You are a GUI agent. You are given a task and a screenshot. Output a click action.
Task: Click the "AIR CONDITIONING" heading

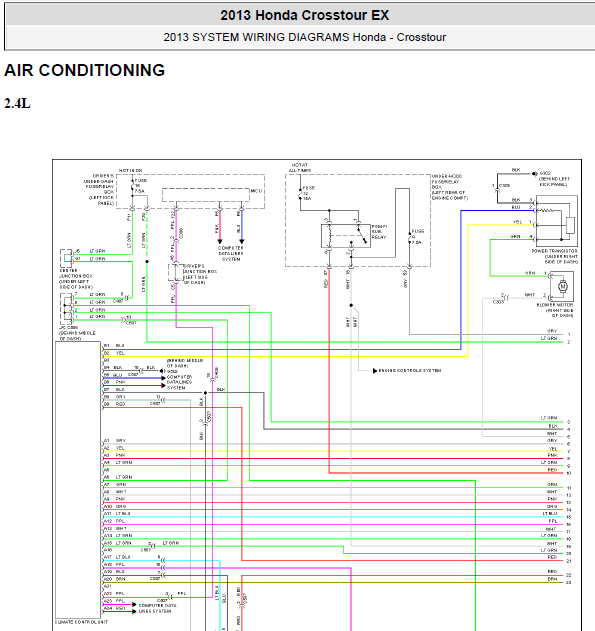pyautogui.click(x=84, y=70)
